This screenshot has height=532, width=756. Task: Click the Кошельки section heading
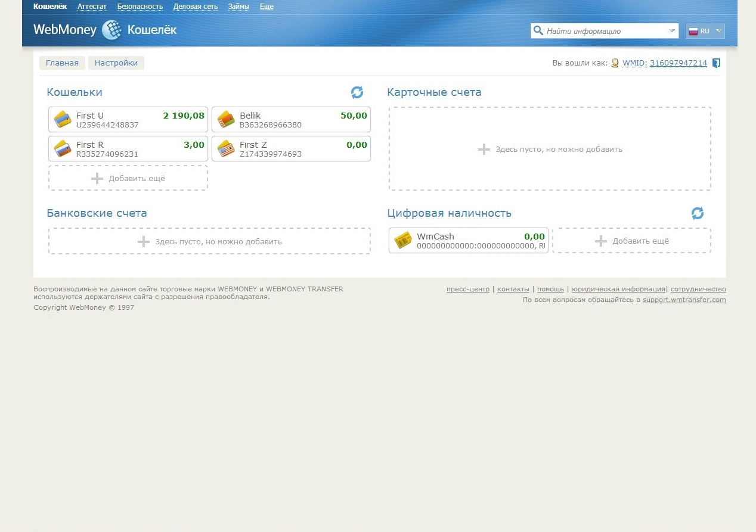click(x=75, y=92)
